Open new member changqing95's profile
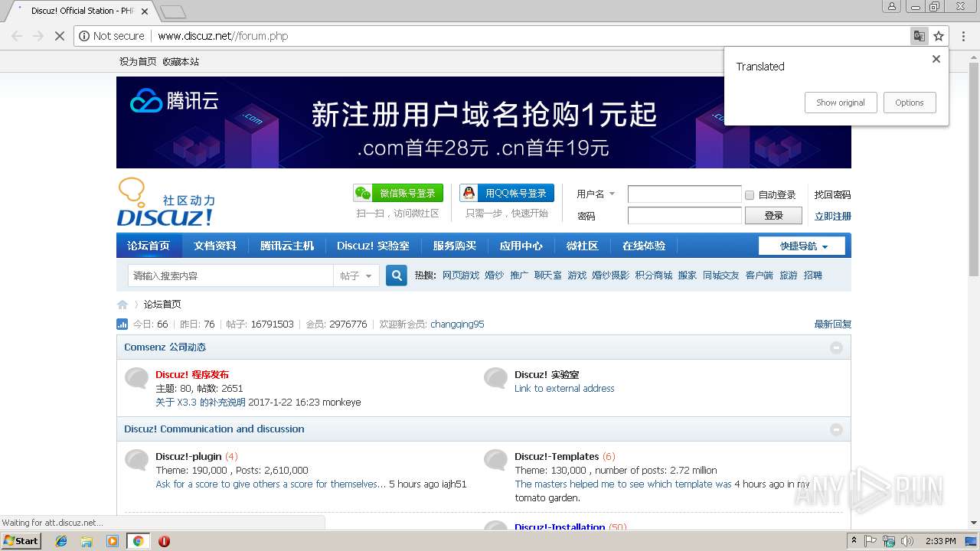 (x=457, y=324)
